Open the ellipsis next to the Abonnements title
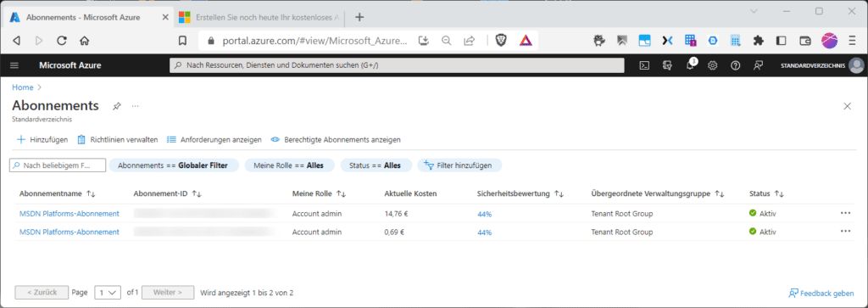This screenshot has height=308, width=868. 135,106
